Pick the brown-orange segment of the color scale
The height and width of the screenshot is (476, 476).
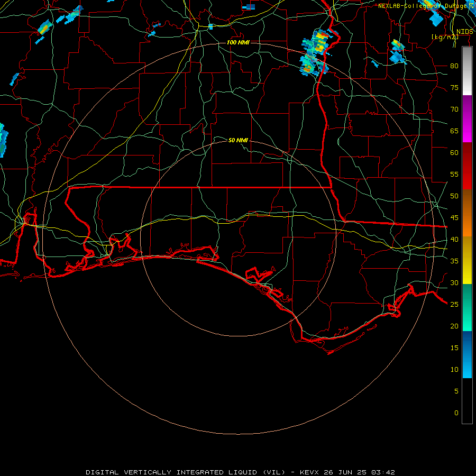click(x=467, y=213)
